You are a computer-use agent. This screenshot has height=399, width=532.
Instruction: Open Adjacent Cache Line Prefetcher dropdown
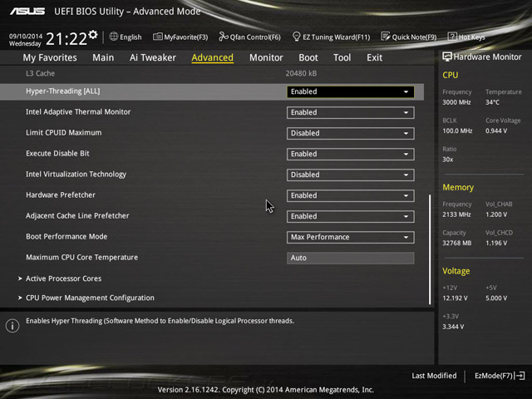[x=351, y=216]
